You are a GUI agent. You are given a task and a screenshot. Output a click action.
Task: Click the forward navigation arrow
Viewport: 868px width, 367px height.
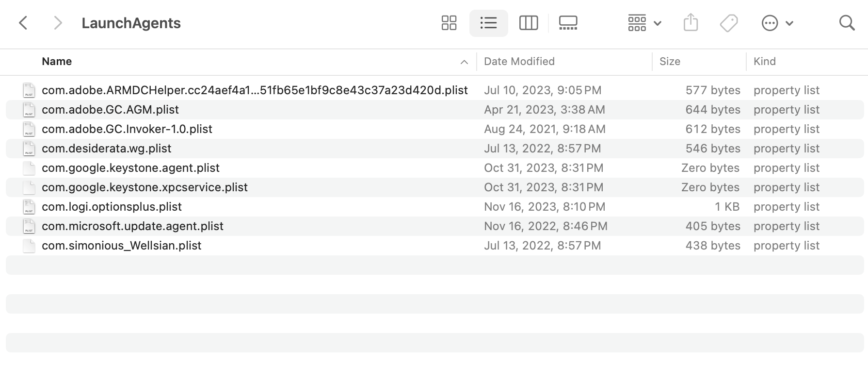[x=58, y=23]
